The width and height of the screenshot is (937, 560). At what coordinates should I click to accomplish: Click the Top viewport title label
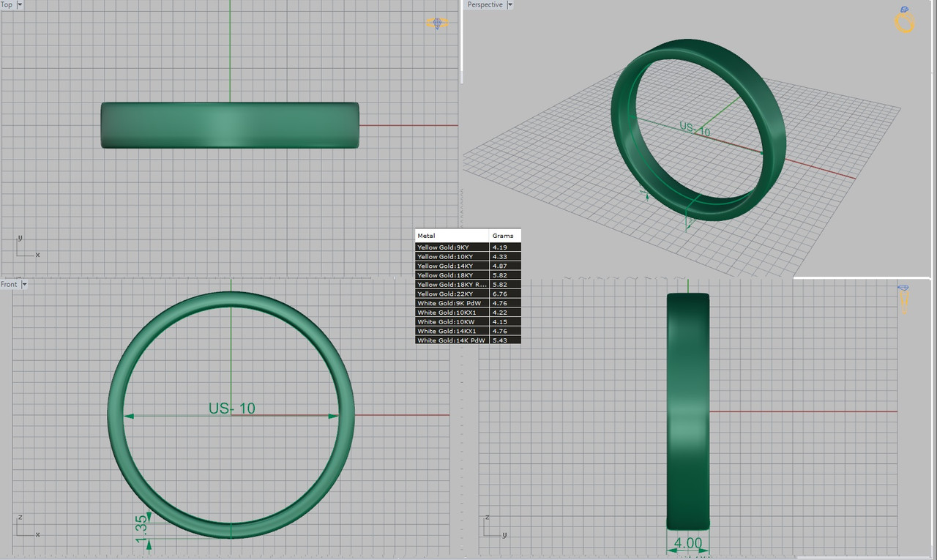tap(7, 4)
